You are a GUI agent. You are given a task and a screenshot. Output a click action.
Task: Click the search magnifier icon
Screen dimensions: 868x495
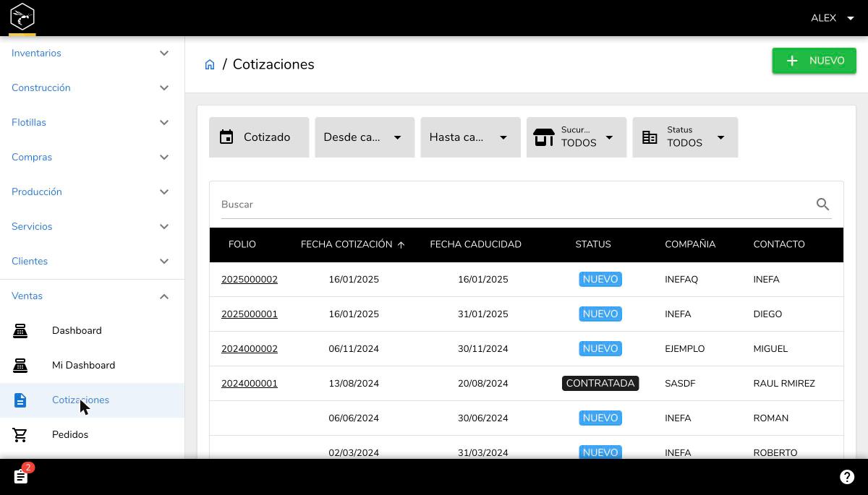pos(822,205)
